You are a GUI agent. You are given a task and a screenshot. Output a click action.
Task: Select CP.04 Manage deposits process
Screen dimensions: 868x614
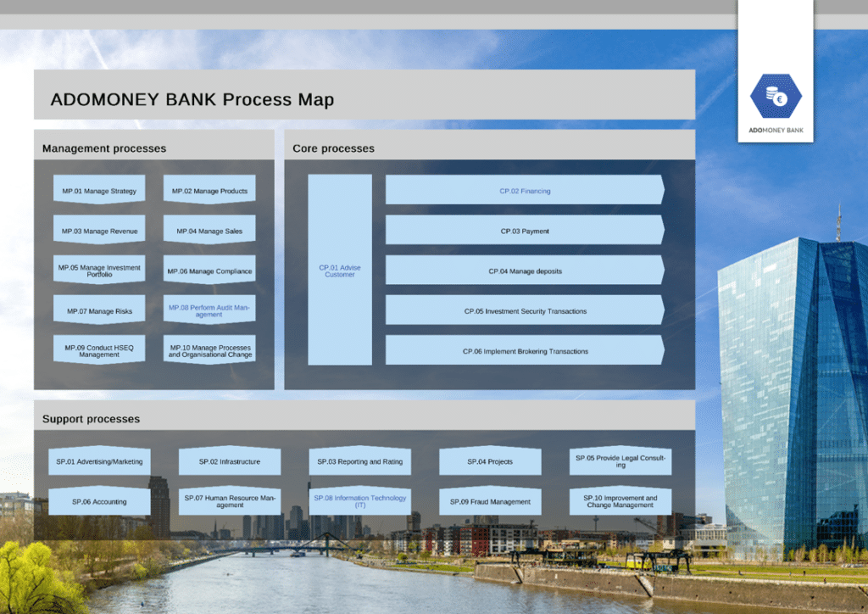point(525,271)
